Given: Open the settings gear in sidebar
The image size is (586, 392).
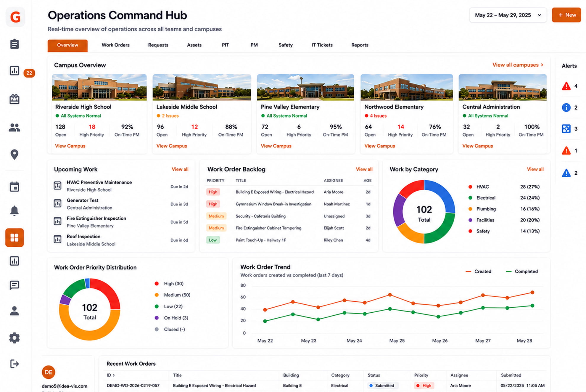Looking at the screenshot, I should click(14, 338).
